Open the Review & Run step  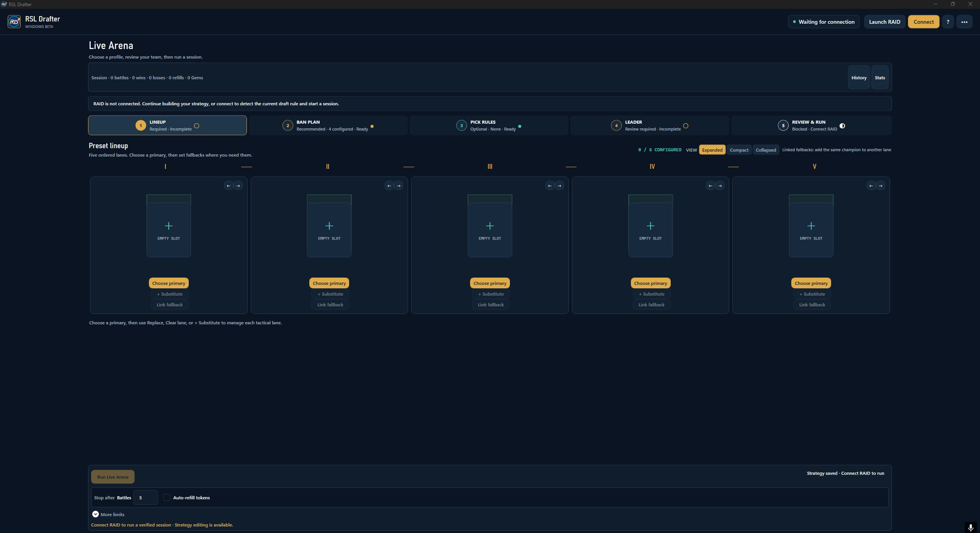coord(811,125)
